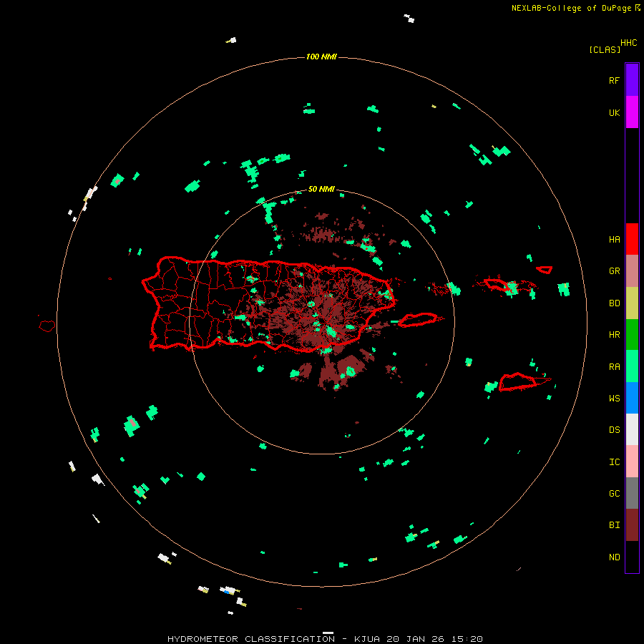Click the 20 JAN 26 date text
The image size is (644, 644).
pos(415,639)
